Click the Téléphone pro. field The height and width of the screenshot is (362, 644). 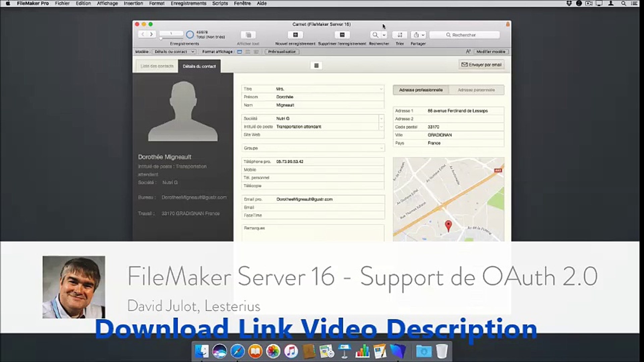[x=313, y=162]
